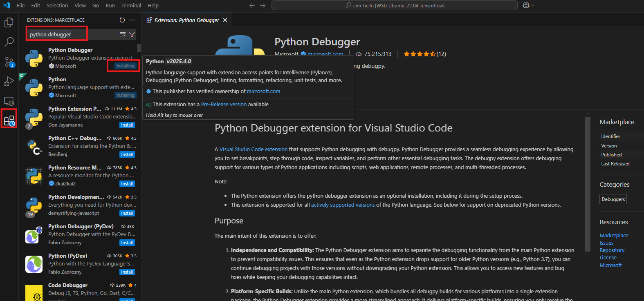Open the Help menu
The height and width of the screenshot is (301, 644).
(153, 6)
